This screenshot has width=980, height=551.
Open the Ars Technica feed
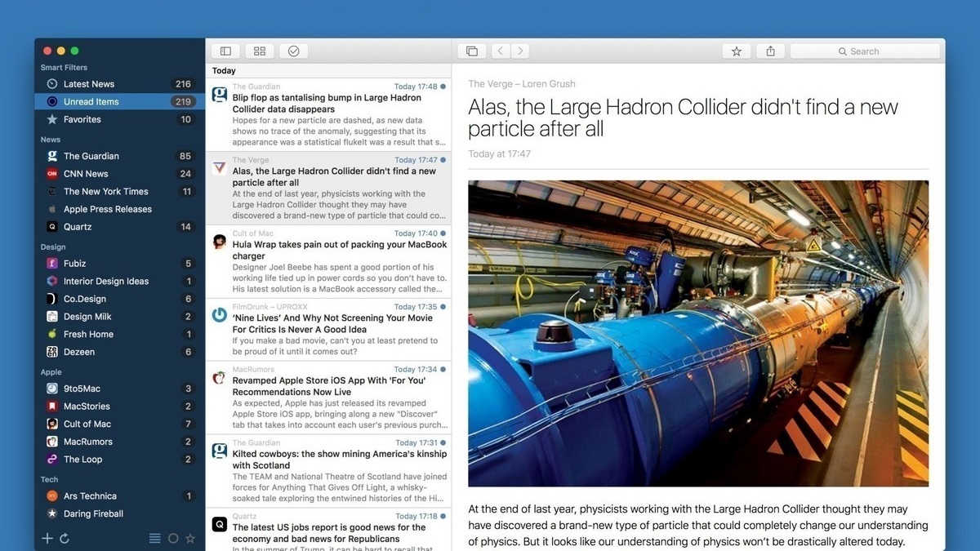(119, 496)
